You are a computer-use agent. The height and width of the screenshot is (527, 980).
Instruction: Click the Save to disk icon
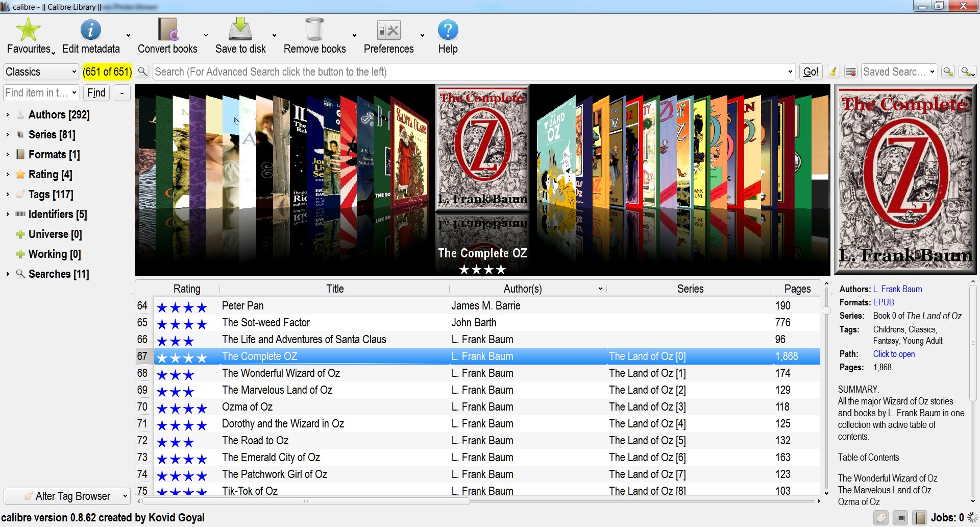click(240, 30)
